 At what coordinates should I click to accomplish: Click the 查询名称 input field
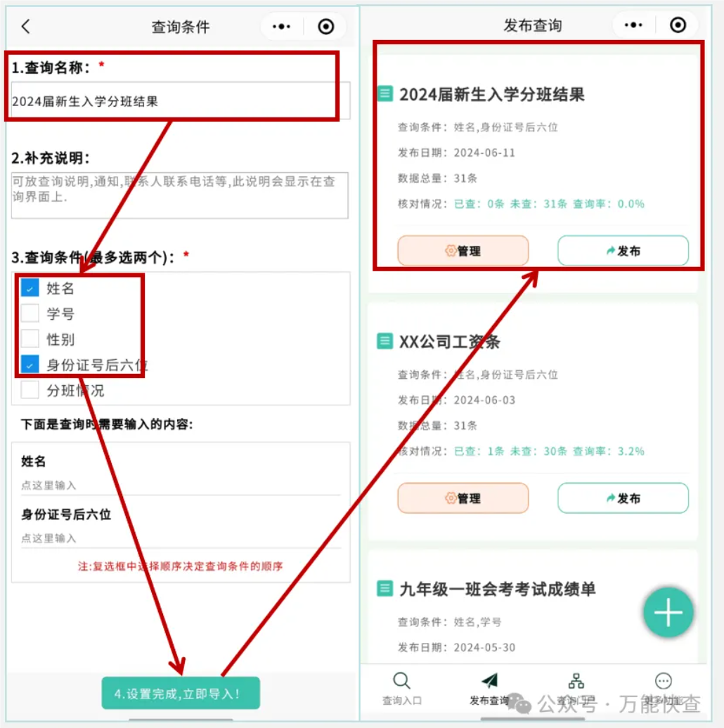click(x=181, y=100)
